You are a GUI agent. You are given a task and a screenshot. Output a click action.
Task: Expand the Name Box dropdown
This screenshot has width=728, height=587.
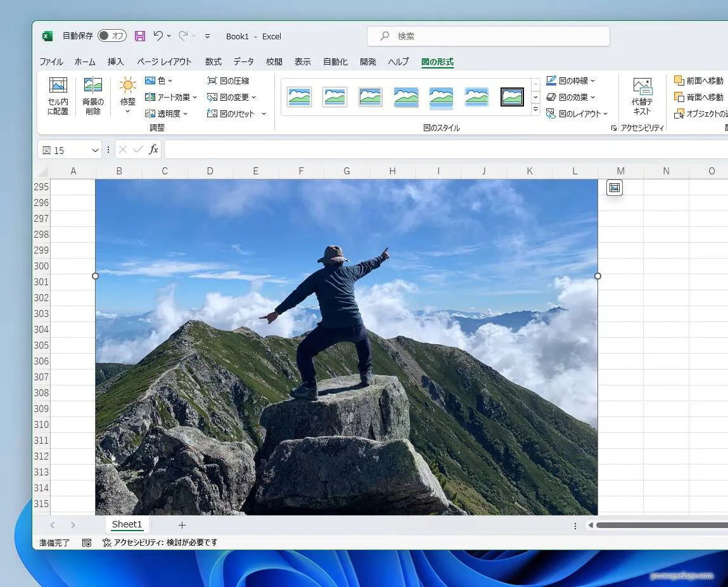click(95, 150)
